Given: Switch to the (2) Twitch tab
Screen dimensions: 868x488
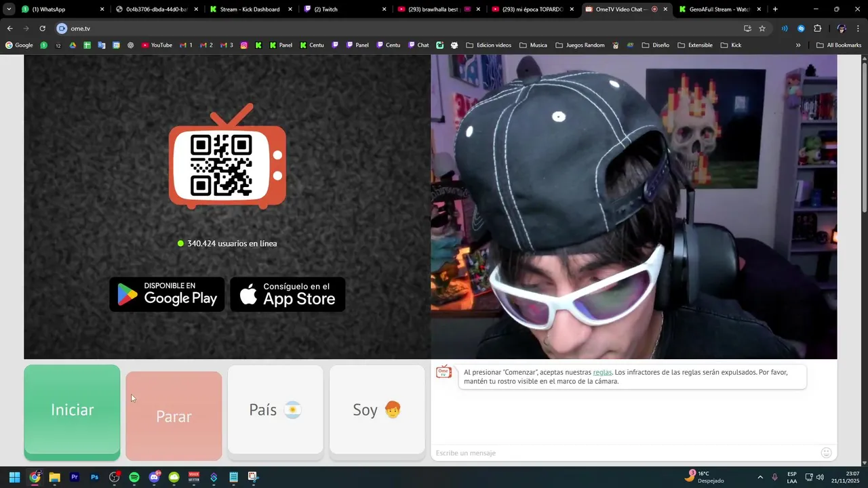Looking at the screenshot, I should (345, 9).
